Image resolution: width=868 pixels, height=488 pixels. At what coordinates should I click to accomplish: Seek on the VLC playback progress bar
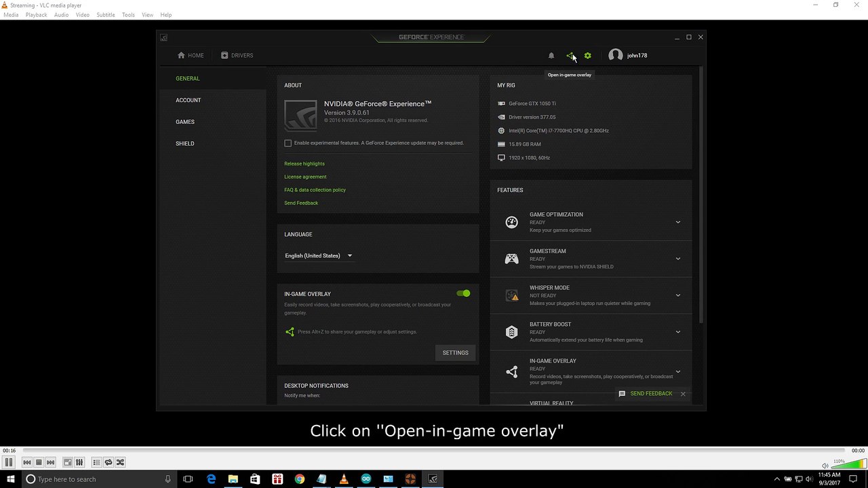coord(434,450)
